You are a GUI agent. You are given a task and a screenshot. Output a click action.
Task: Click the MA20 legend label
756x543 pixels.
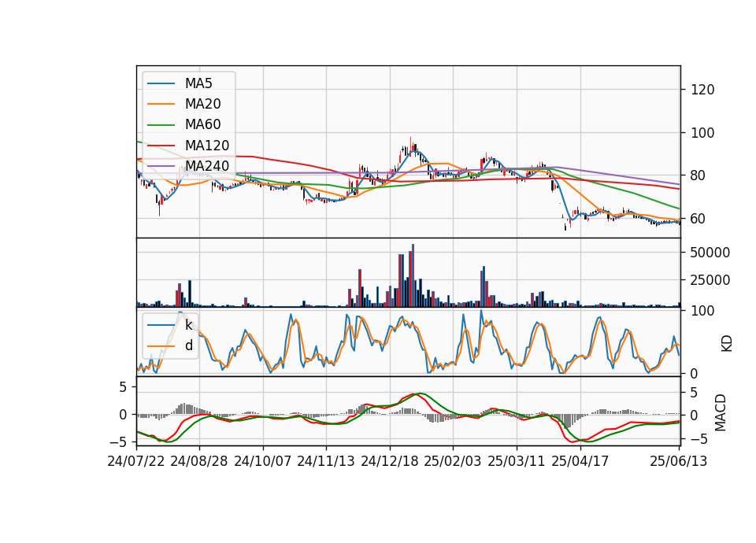pos(202,104)
